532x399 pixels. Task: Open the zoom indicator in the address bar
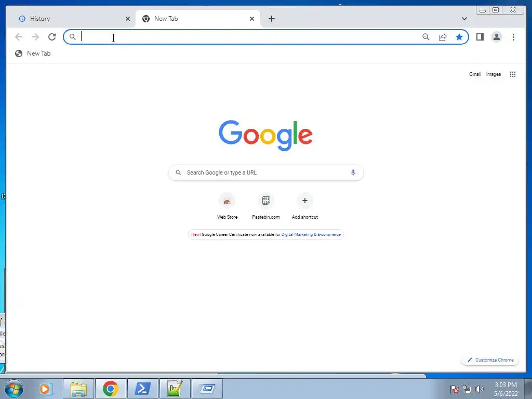pyautogui.click(x=426, y=37)
